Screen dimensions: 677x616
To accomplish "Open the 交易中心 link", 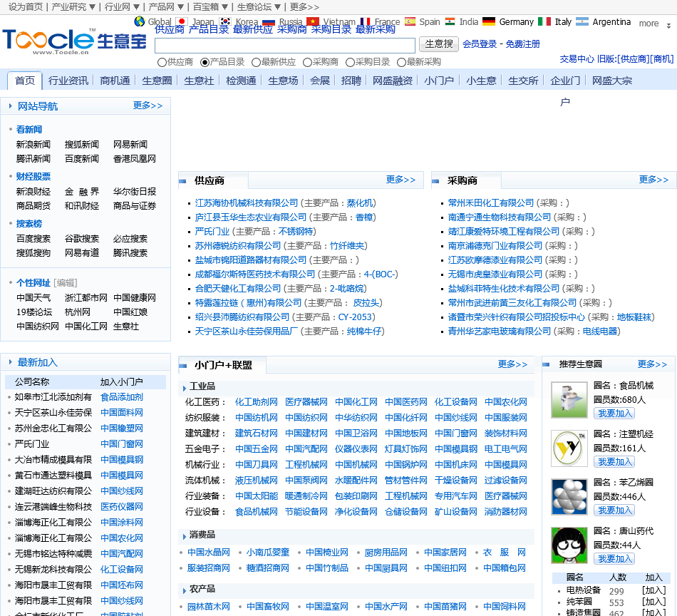I will coord(577,59).
